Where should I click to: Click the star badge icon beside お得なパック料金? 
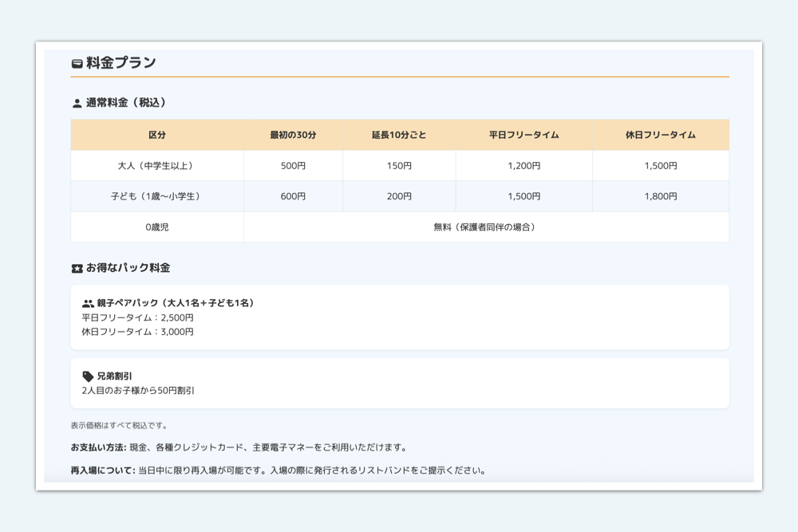point(74,266)
